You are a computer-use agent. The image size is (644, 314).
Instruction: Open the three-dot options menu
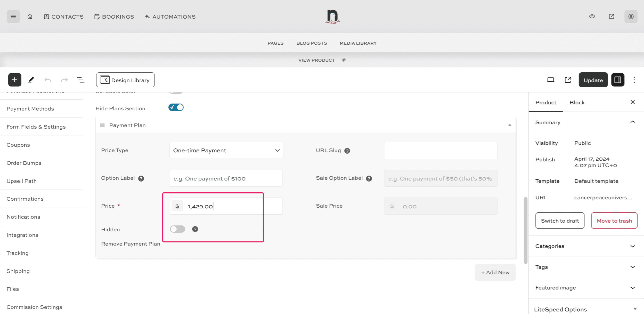pyautogui.click(x=634, y=80)
